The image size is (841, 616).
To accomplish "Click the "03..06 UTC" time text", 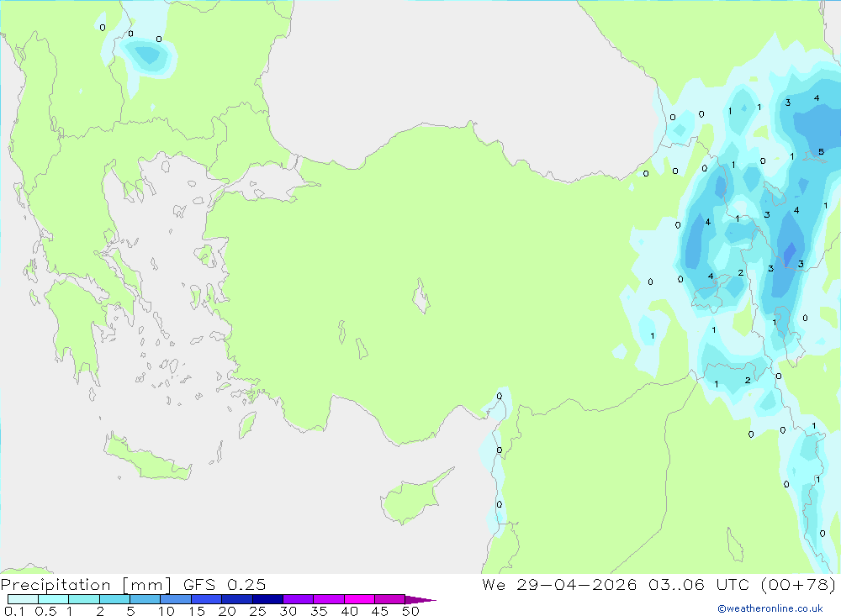I will tap(699, 584).
